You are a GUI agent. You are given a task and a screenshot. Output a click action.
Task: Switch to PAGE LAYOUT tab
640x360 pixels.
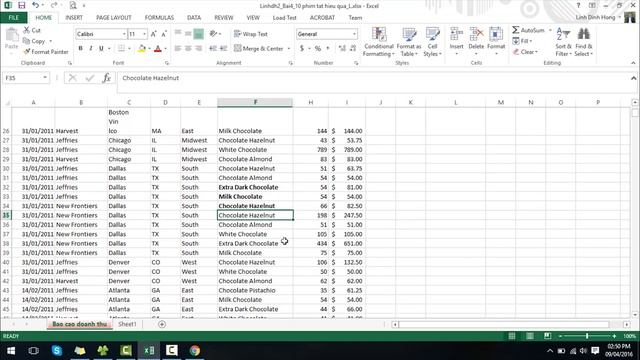click(113, 18)
